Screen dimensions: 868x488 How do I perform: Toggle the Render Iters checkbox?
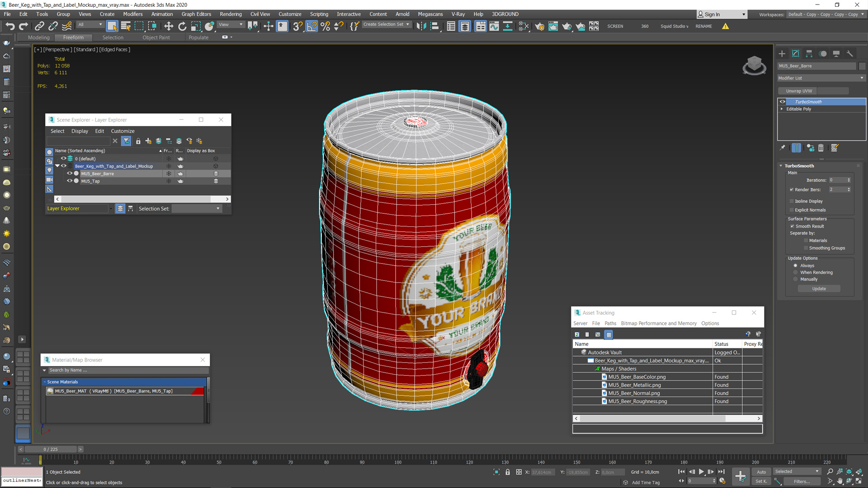pyautogui.click(x=792, y=190)
